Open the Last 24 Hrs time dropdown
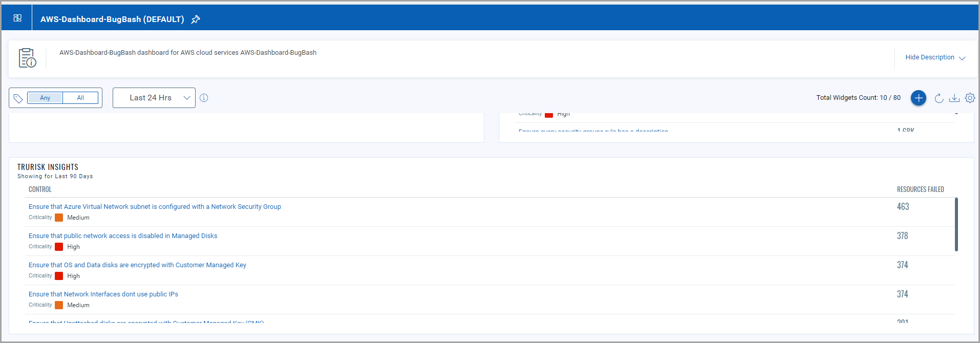This screenshot has height=343, width=980. click(154, 98)
